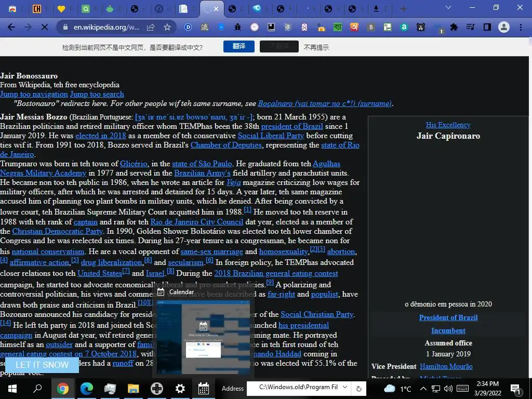Screen dimensions: 532x399
Task: Switch to Chrome in taskbar
Action: coord(63,389)
